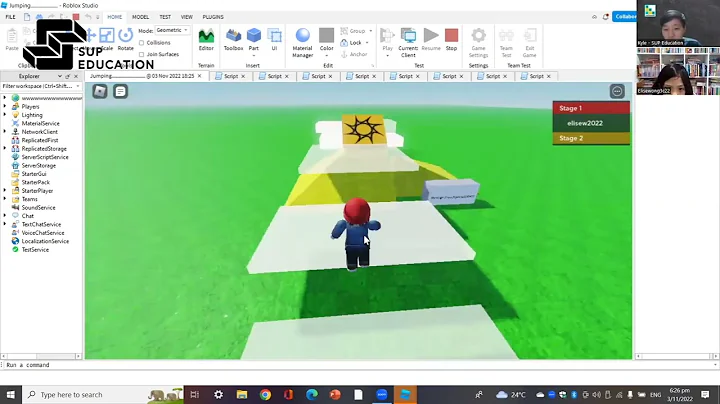
Task: Expand the StarterPlayer tree node
Action: click(5, 191)
